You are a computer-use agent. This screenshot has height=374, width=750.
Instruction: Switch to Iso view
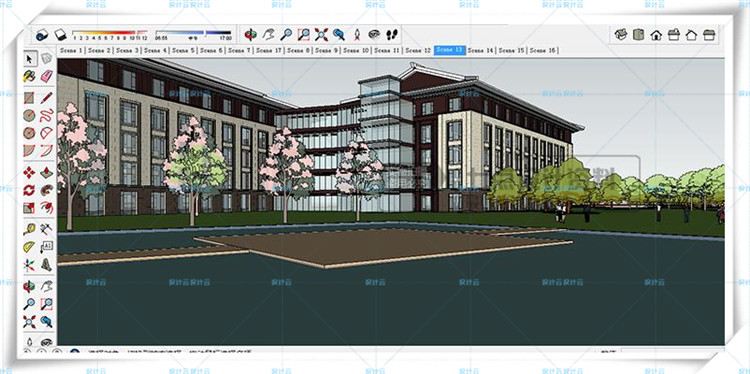(x=621, y=34)
